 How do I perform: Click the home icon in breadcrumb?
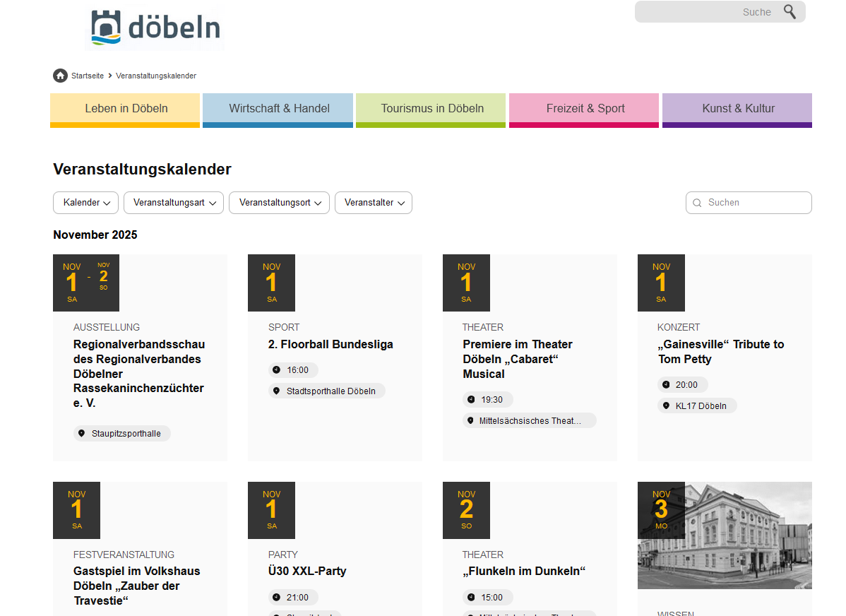click(60, 76)
